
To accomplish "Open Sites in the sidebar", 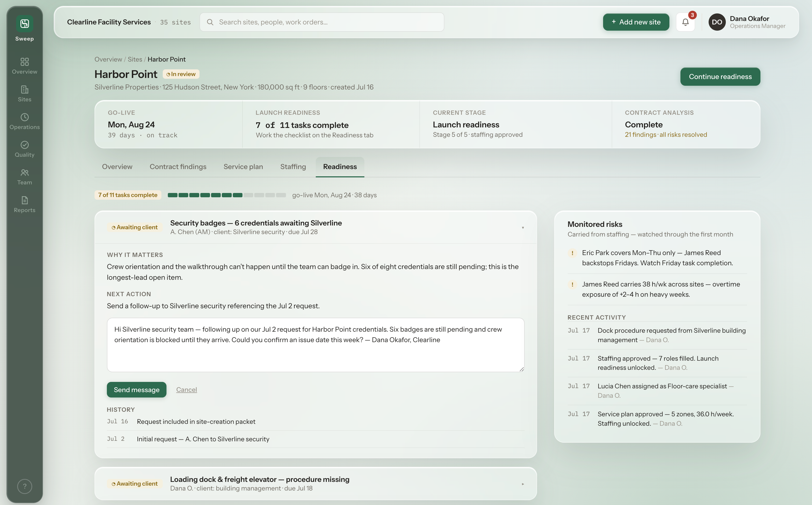I will click(24, 94).
